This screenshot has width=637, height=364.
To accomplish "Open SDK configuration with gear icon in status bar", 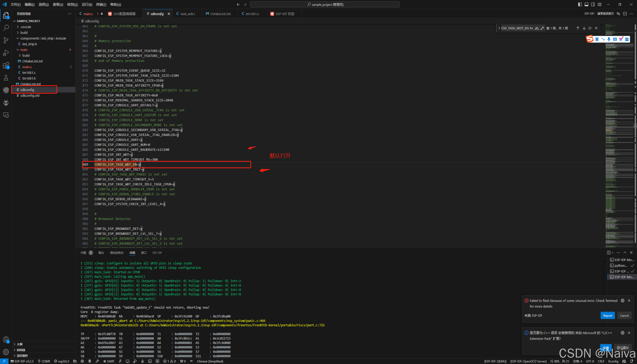I will (82, 361).
